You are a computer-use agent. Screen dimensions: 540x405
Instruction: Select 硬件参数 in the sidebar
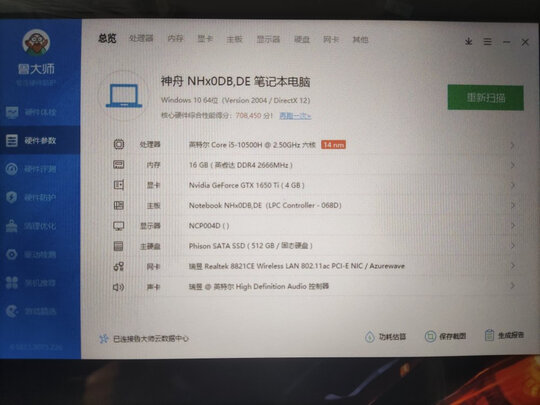click(40, 141)
